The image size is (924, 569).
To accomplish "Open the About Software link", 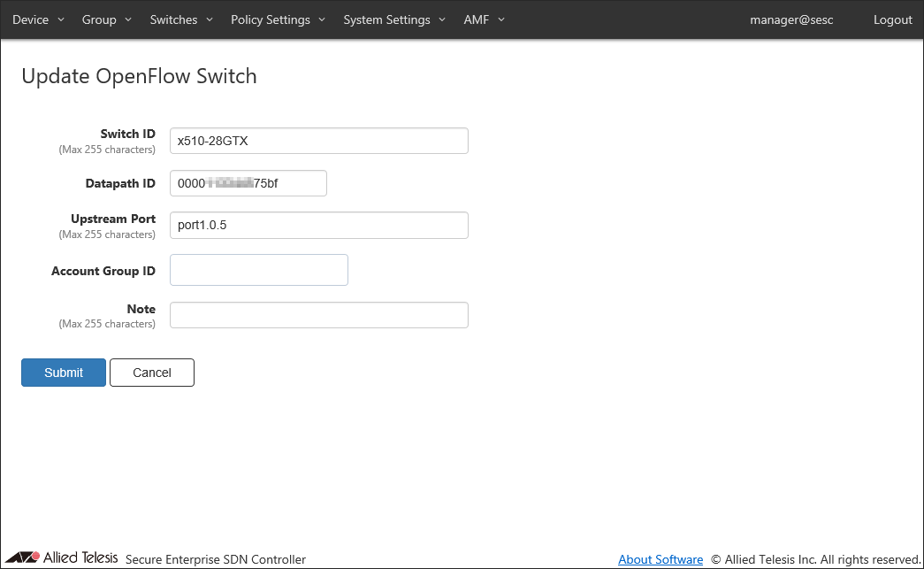I will click(x=661, y=559).
